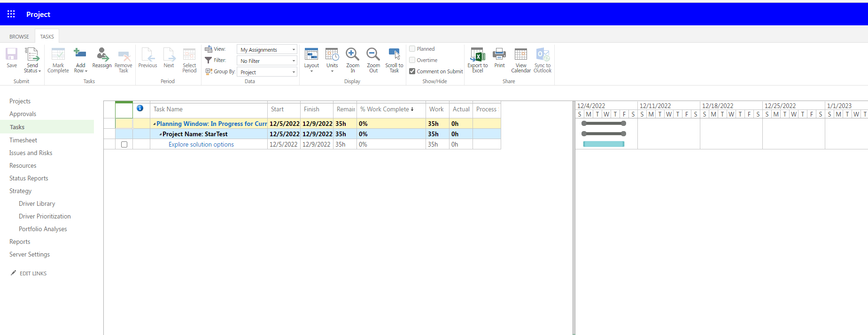Click the Edit Links pencil icon

[13, 273]
